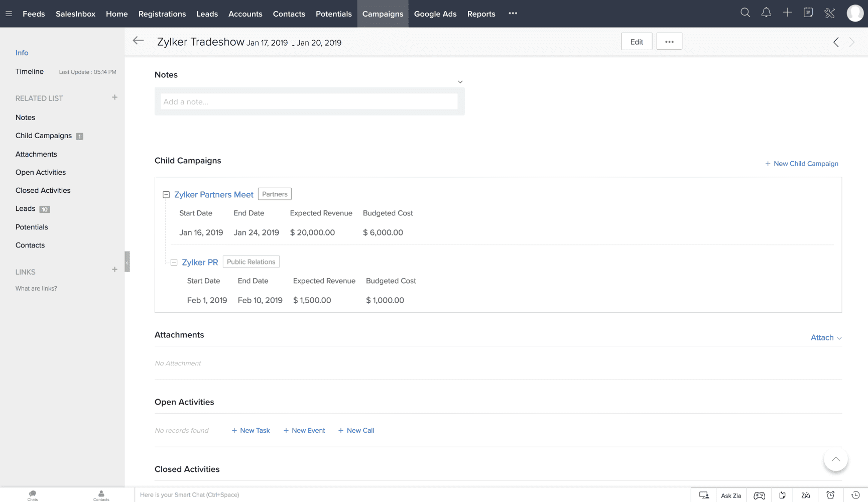Screen dimensions: 868x502
Task: Open the sticky notes clipboard icon
Action: (782, 495)
